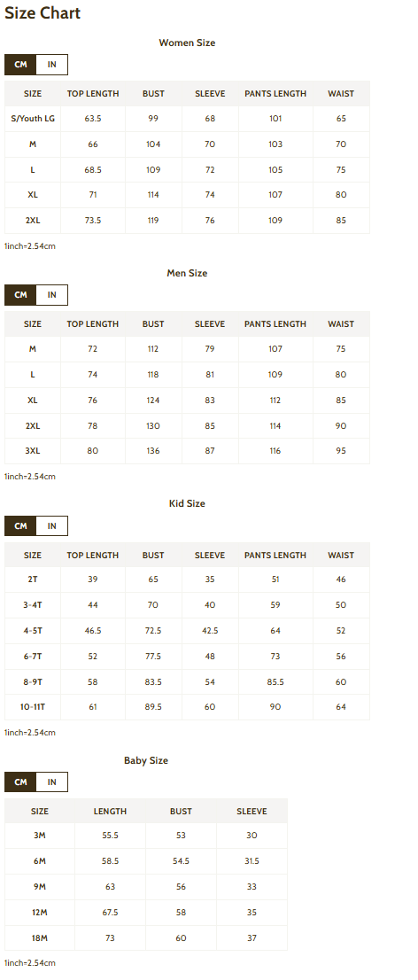Click LENGTH header in Baby Size table
Viewport: 418px width, 980px height.
(110, 812)
